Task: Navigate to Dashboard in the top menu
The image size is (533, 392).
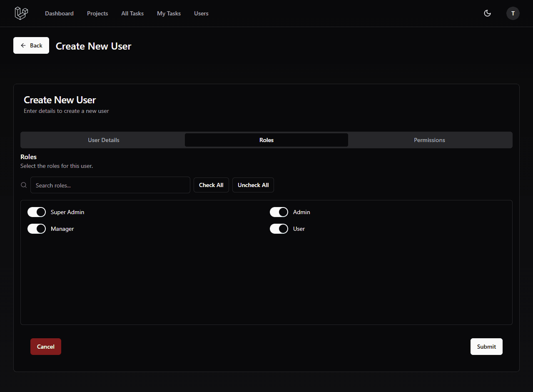Action: coord(59,13)
